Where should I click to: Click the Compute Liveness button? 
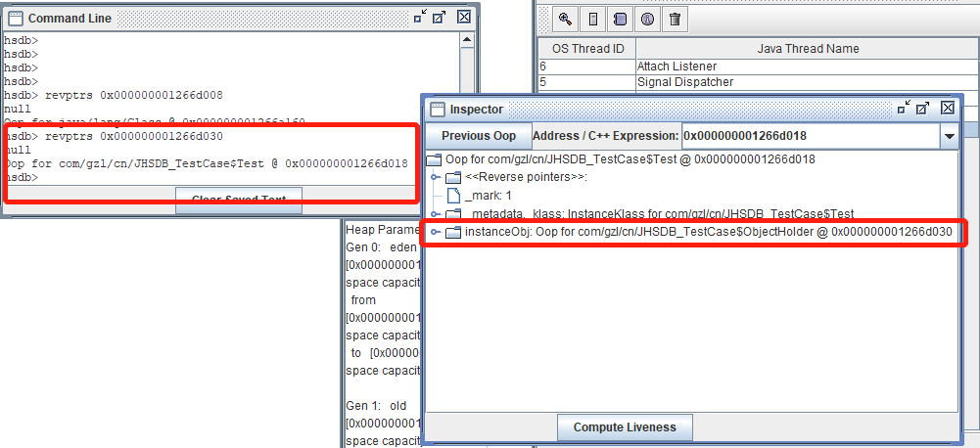point(625,427)
